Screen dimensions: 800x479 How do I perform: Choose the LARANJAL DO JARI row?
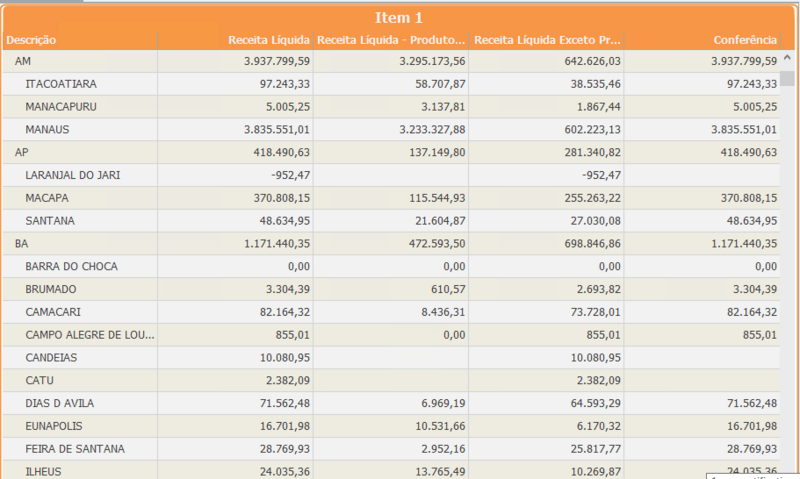[73, 175]
